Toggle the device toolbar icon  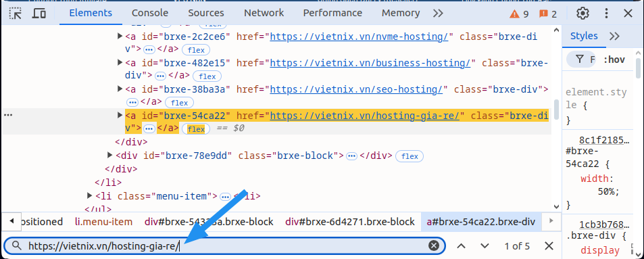[39, 13]
